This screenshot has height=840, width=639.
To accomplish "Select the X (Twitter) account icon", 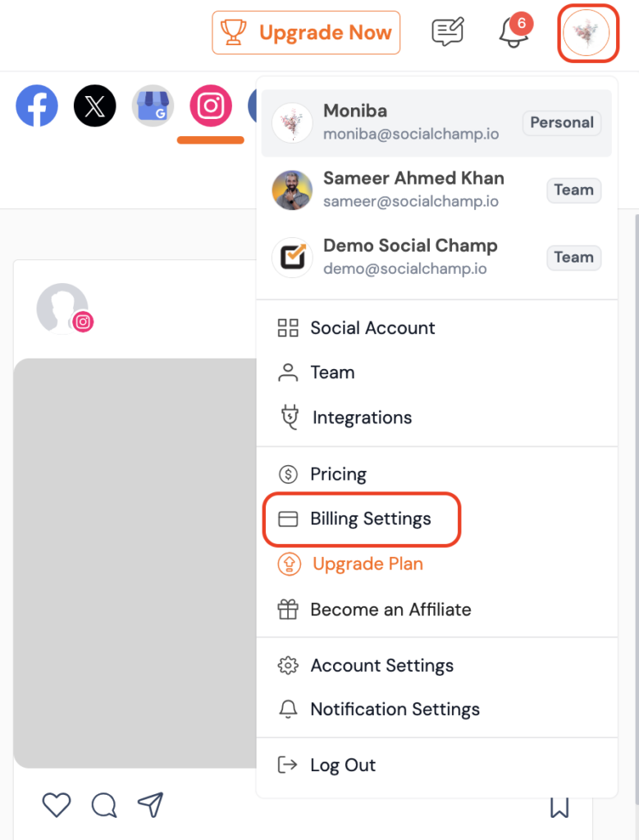I will coord(95,107).
